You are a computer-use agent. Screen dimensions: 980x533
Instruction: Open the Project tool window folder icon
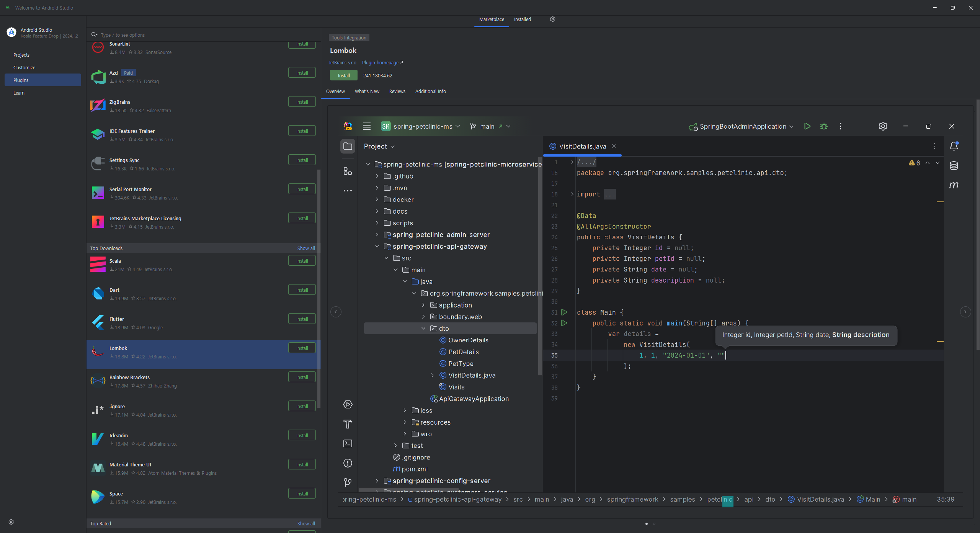pos(347,146)
